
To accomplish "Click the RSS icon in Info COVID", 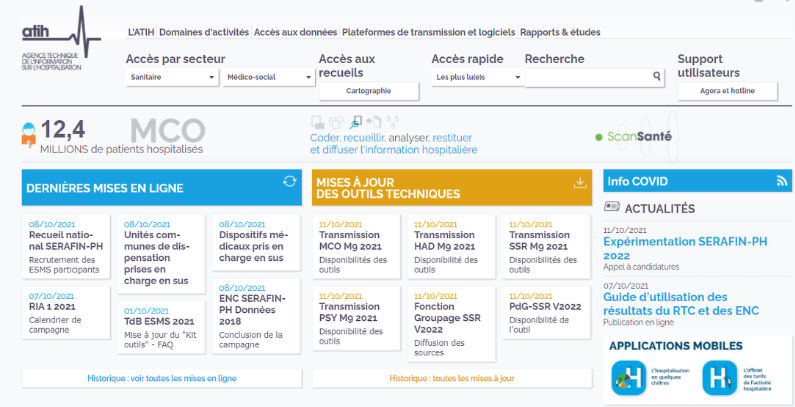I will coord(782,181).
